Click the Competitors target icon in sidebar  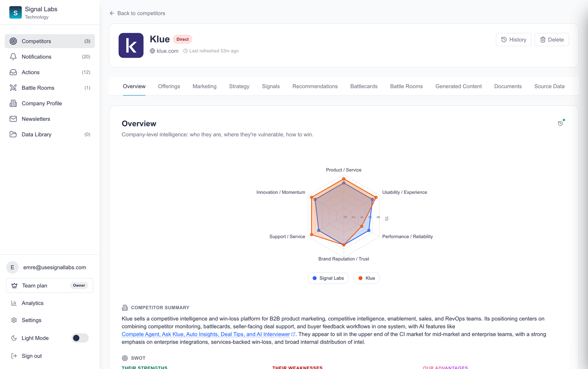coord(13,41)
